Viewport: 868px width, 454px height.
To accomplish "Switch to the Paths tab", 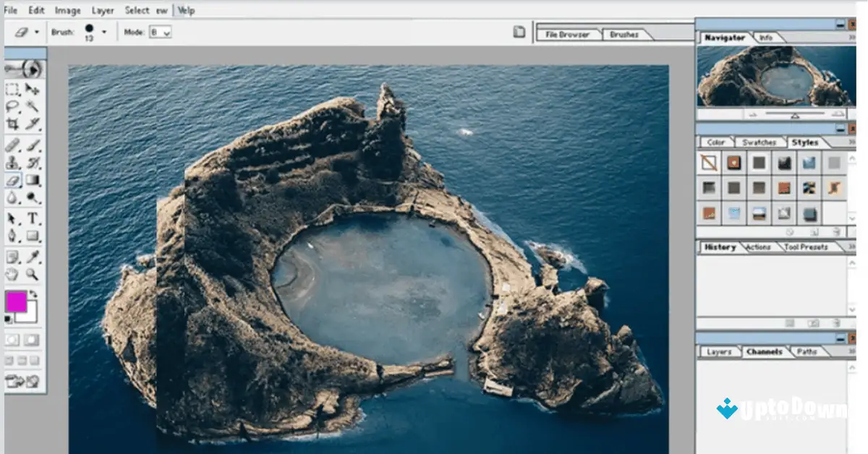I will tap(809, 352).
